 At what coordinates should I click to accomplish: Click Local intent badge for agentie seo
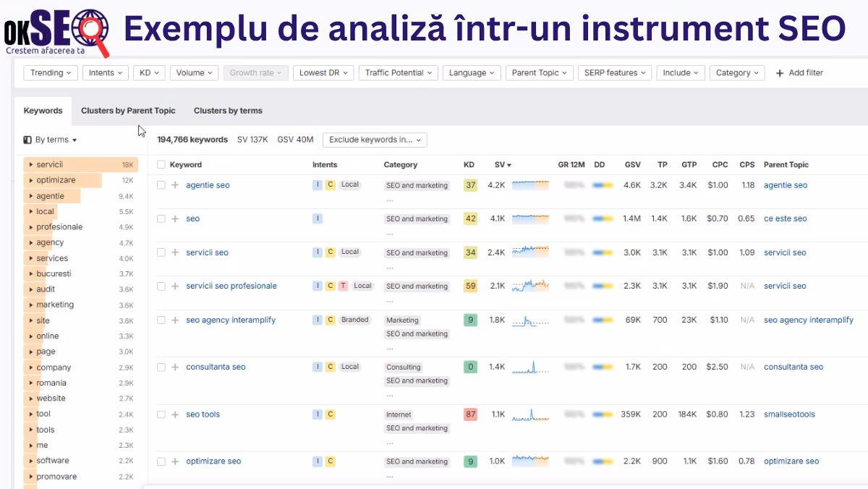coord(350,185)
